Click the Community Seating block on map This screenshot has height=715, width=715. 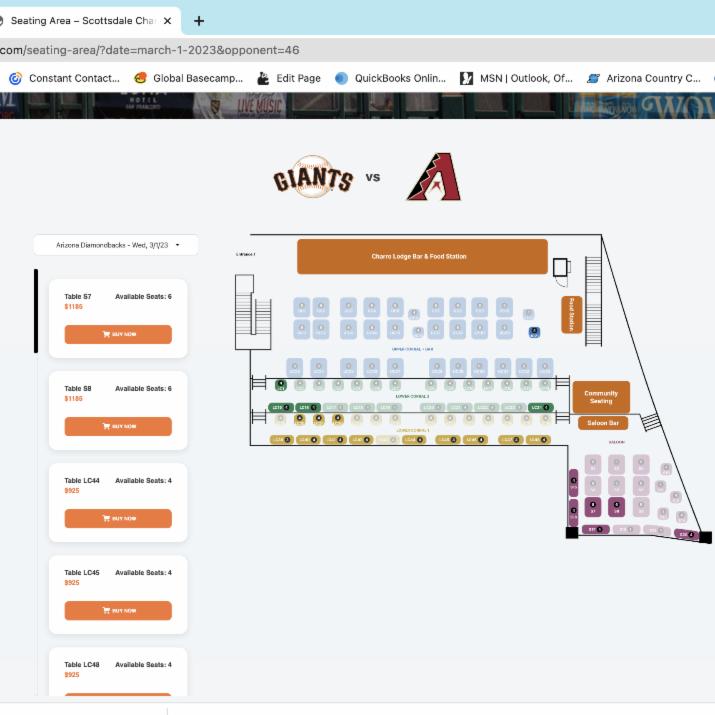[x=601, y=397]
